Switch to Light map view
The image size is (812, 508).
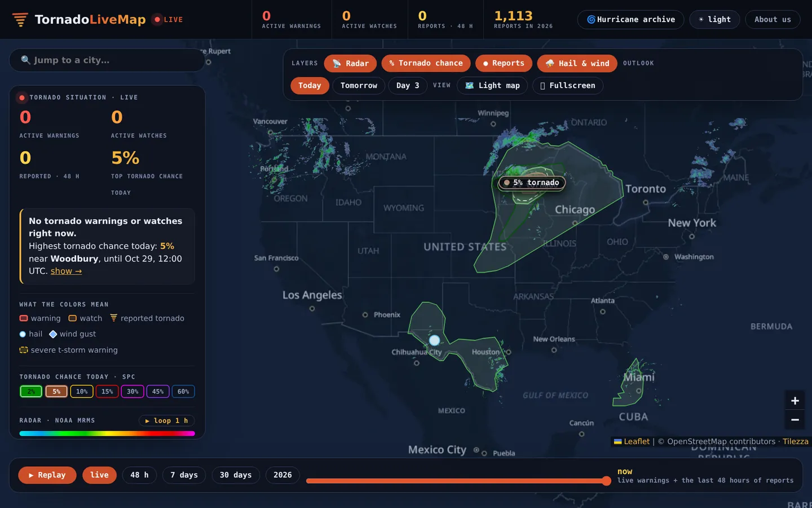click(492, 85)
